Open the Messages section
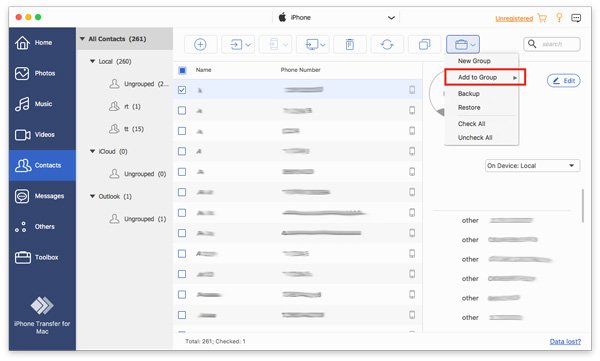Image resolution: width=600 pixels, height=361 pixels. (x=42, y=196)
